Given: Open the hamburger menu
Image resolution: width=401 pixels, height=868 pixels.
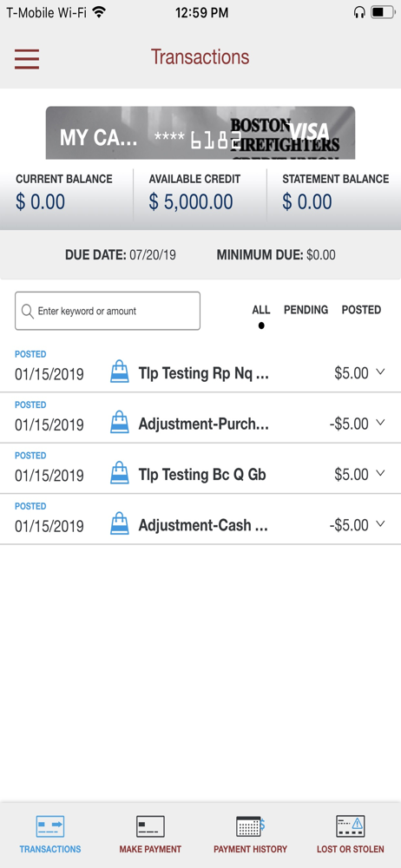Looking at the screenshot, I should click(x=27, y=59).
